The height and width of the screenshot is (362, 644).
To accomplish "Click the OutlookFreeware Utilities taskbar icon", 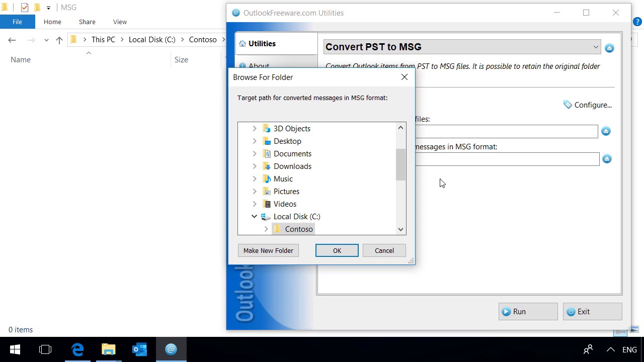I will click(x=171, y=349).
